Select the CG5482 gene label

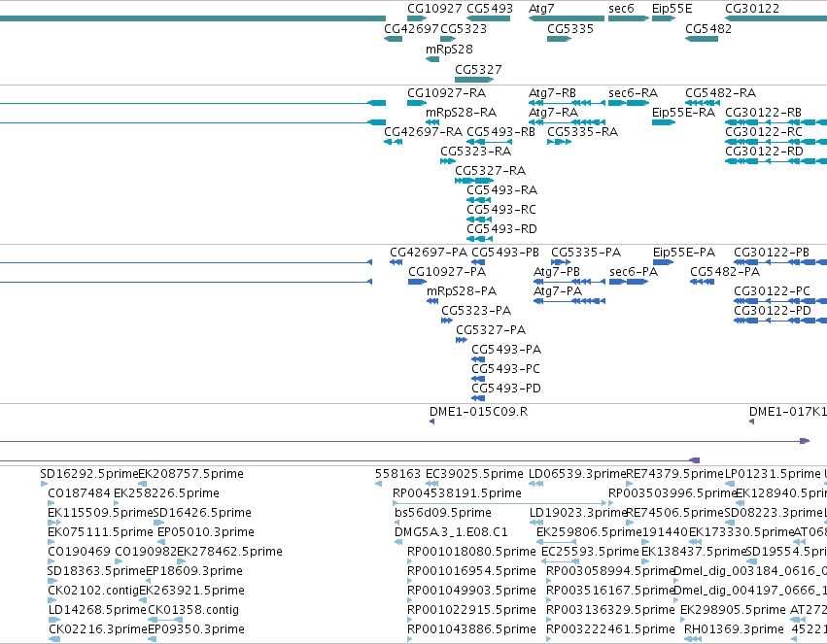(708, 29)
